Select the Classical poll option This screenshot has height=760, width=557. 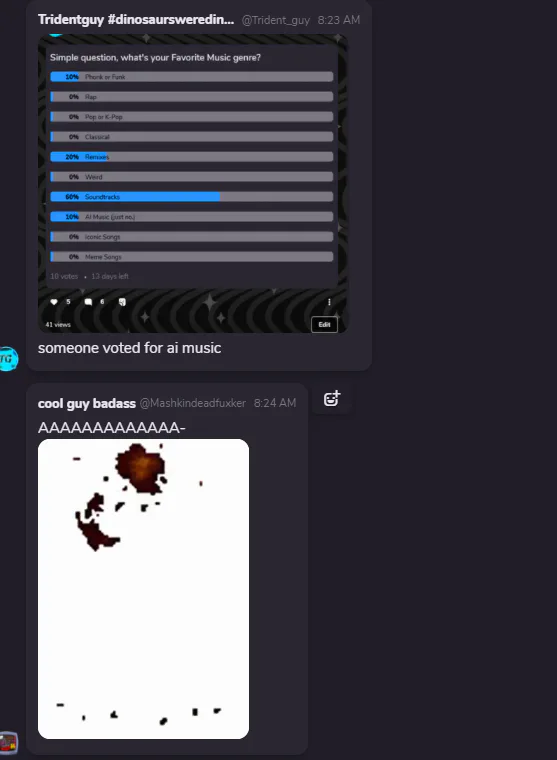[x=192, y=137]
